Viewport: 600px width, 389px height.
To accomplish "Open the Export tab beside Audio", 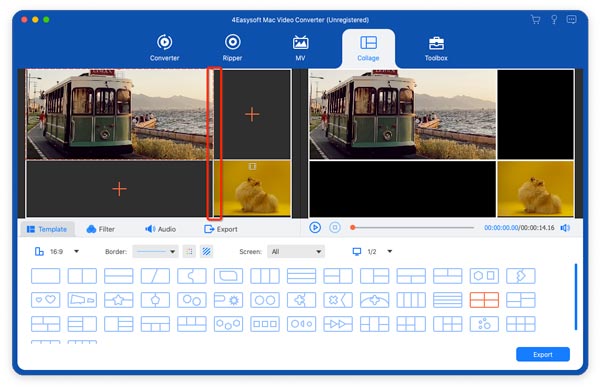I will point(221,229).
